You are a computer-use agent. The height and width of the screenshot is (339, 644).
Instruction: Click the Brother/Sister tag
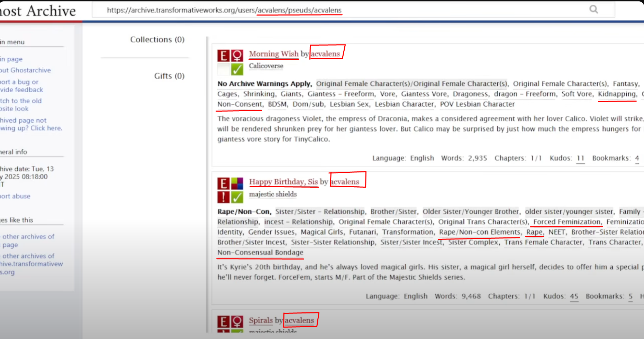click(x=394, y=212)
